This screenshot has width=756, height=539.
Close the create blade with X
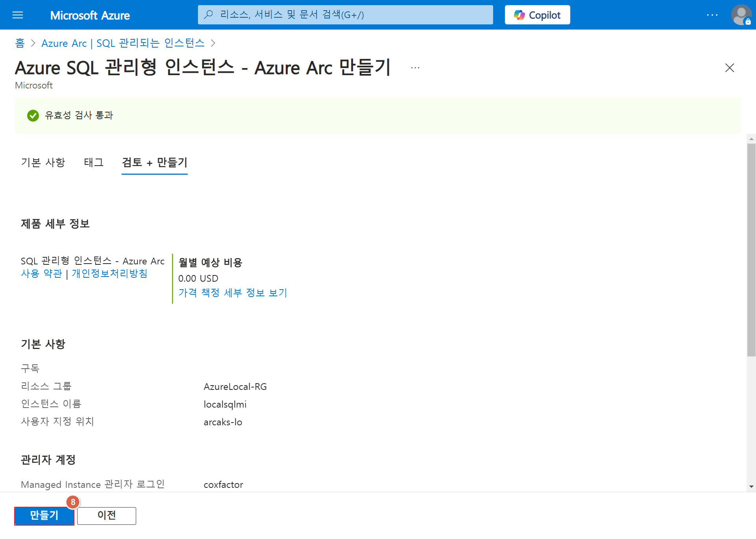729,68
